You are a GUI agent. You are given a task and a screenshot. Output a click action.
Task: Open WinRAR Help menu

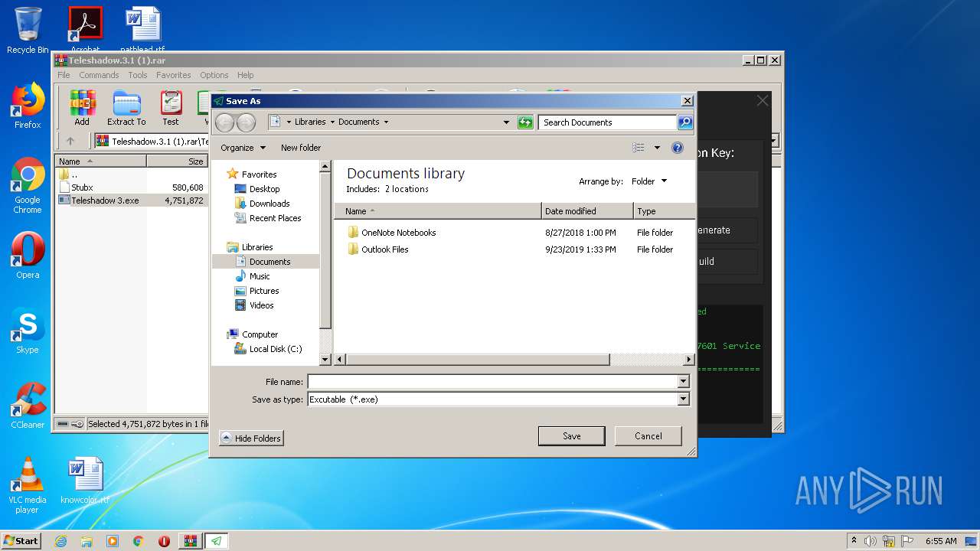click(x=245, y=75)
